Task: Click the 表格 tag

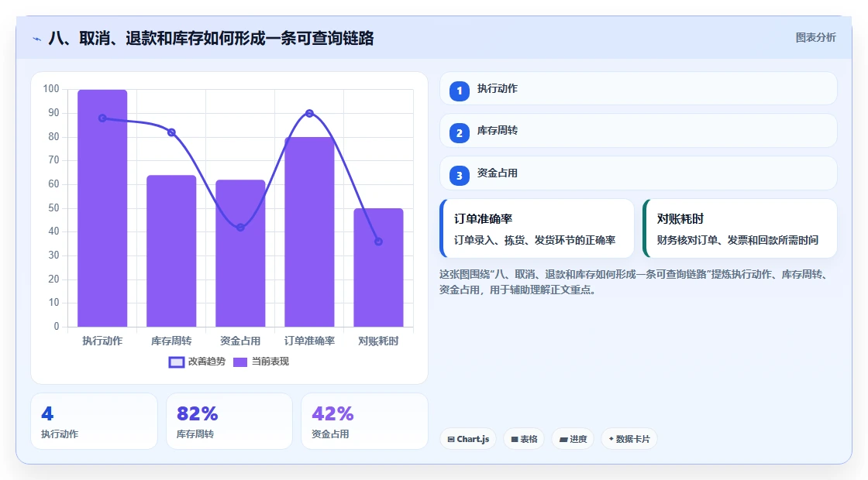Action: (524, 439)
